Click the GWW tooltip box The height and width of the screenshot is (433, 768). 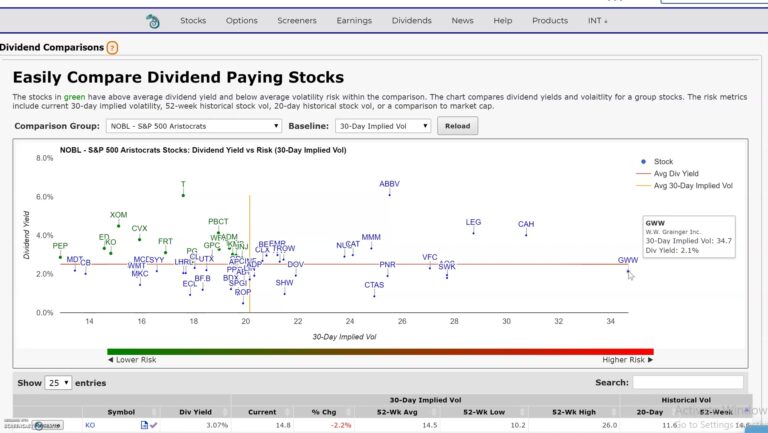pos(689,237)
